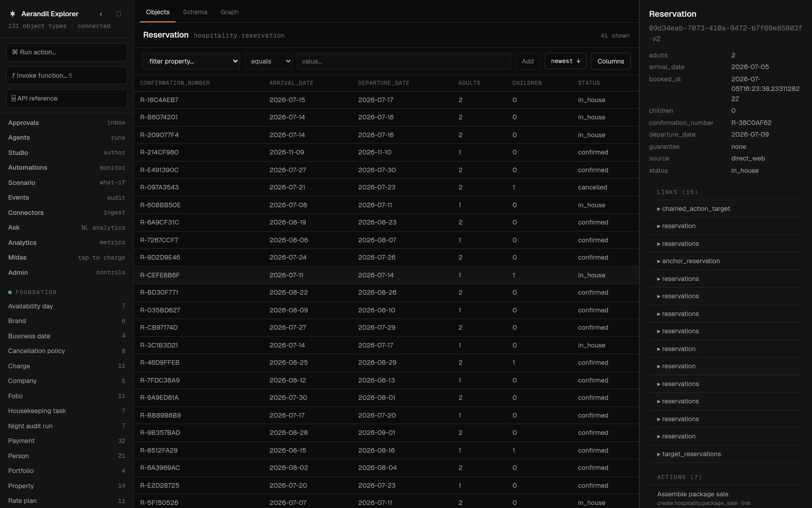Open the Cancellation policy object type
The image size is (812, 508).
pos(66,351)
